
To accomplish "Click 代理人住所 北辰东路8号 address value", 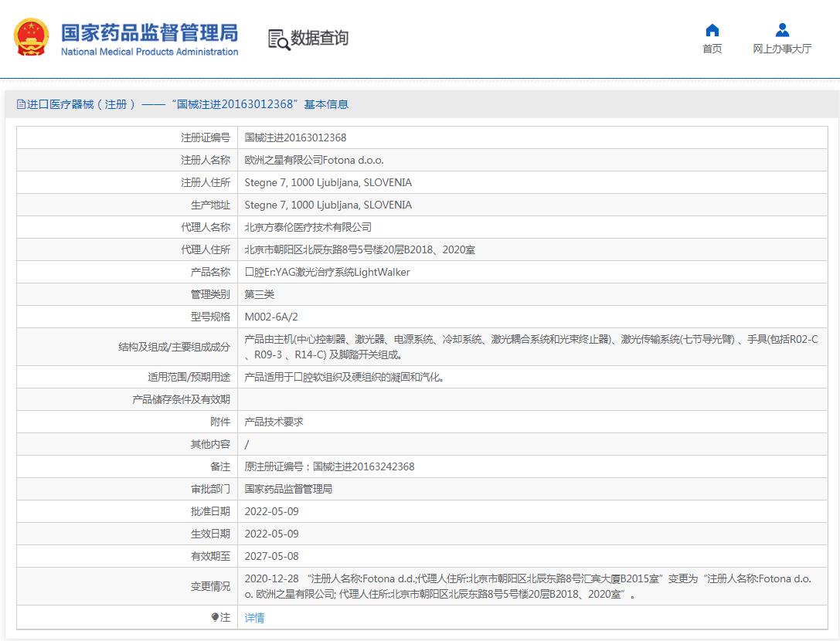I will coord(359,249).
